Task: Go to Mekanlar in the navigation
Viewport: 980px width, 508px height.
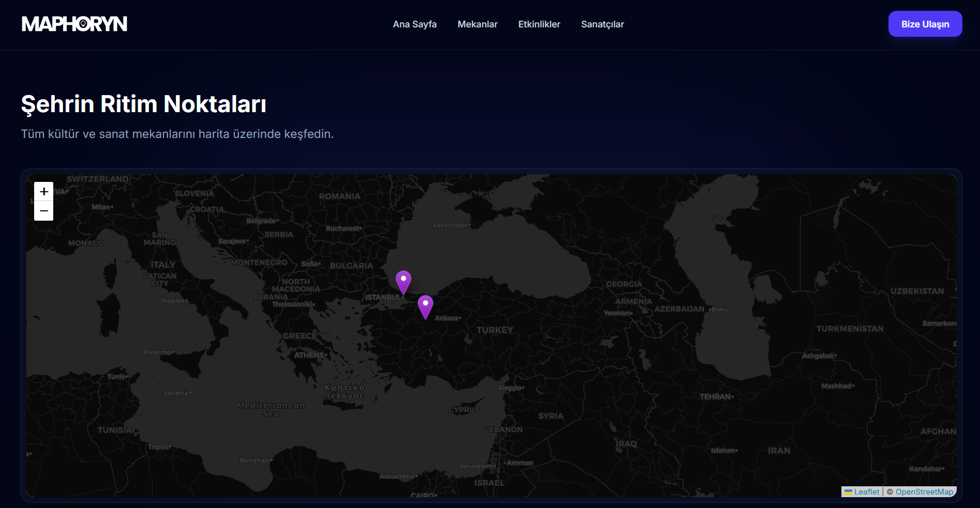Action: [x=477, y=24]
